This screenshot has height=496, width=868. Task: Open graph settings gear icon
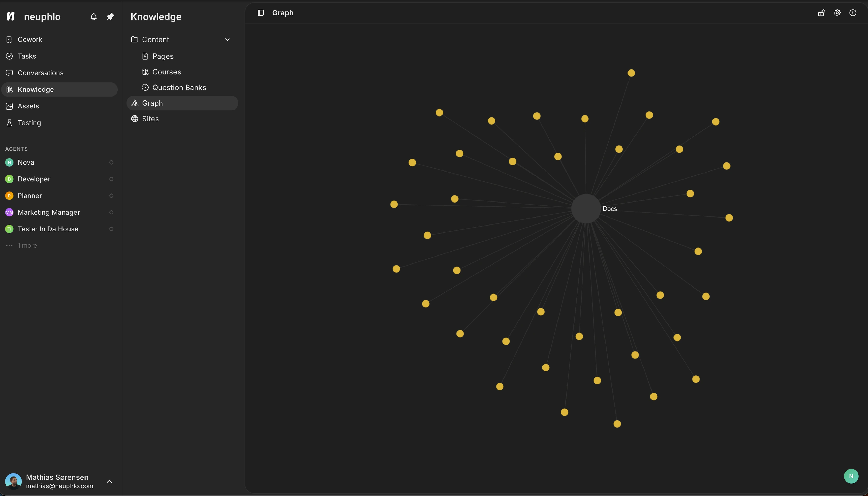837,13
